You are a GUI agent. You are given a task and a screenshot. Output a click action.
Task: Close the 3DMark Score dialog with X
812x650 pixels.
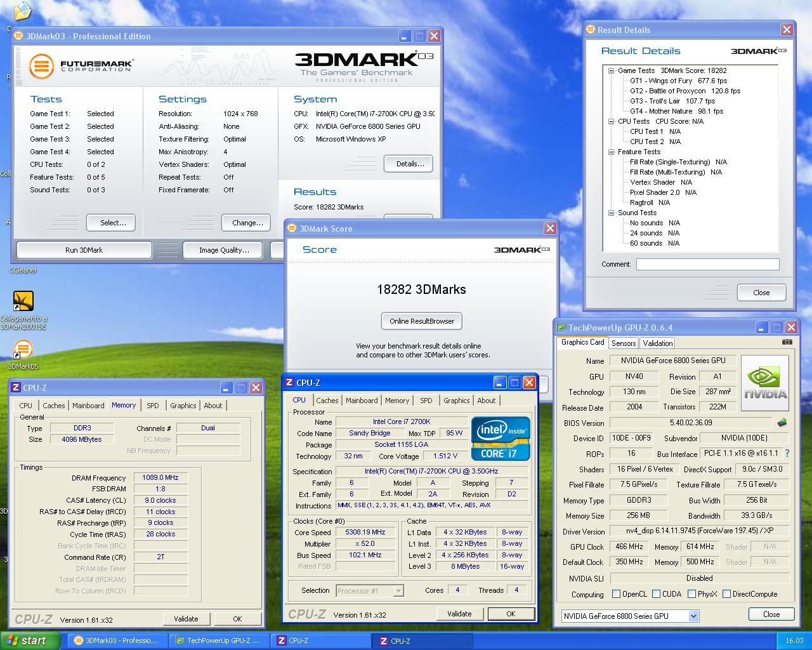click(550, 228)
